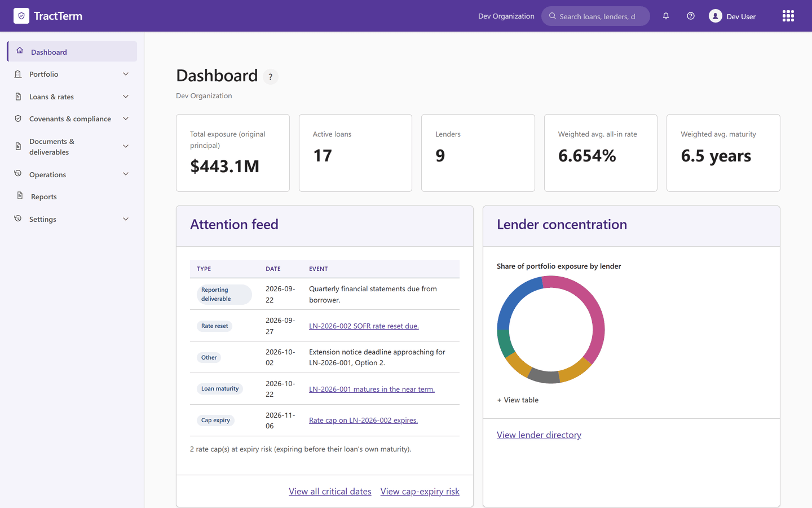Click the EVENT column header
Screen dimensions: 812x508
318,269
